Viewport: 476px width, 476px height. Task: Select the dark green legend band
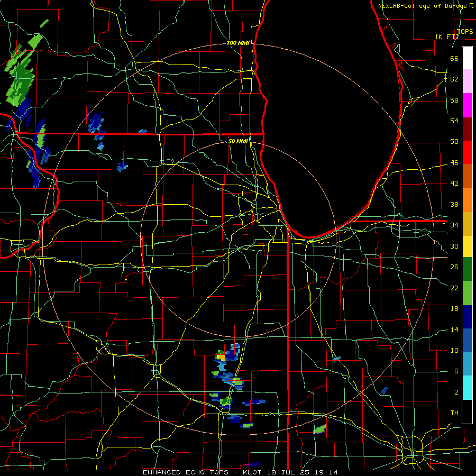coord(467,270)
